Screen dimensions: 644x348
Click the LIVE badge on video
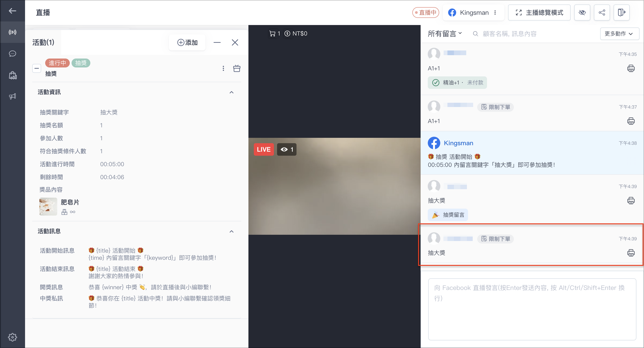(263, 149)
